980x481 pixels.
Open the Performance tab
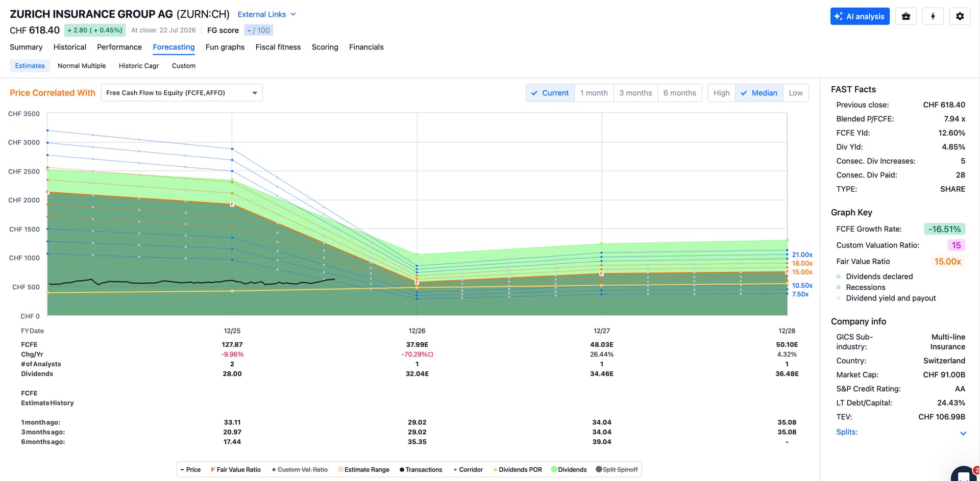(x=119, y=47)
